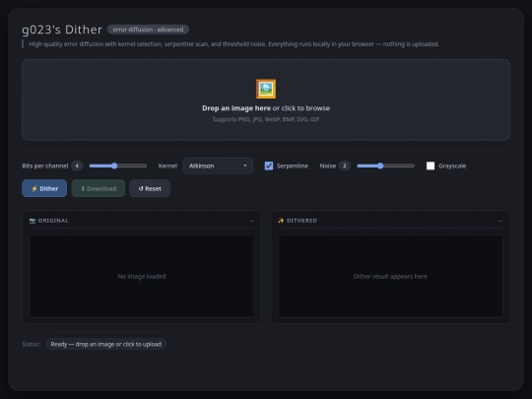Viewport: 532px width, 399px height.
Task: Run the Dither button with lightning icon
Action: 44,188
